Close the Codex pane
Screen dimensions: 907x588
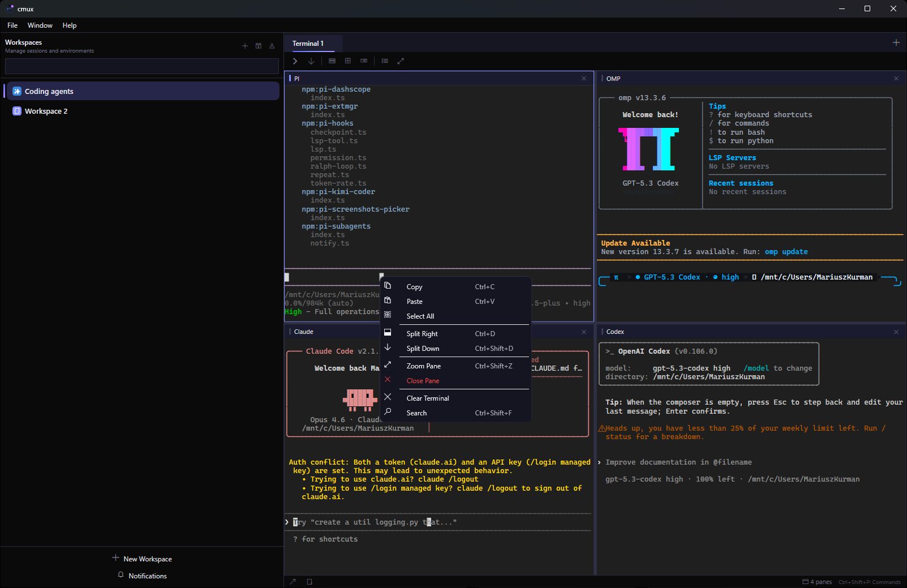pos(896,332)
